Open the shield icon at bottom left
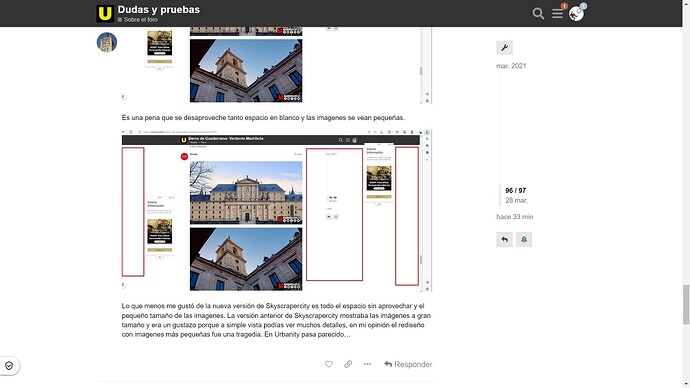 9,366
